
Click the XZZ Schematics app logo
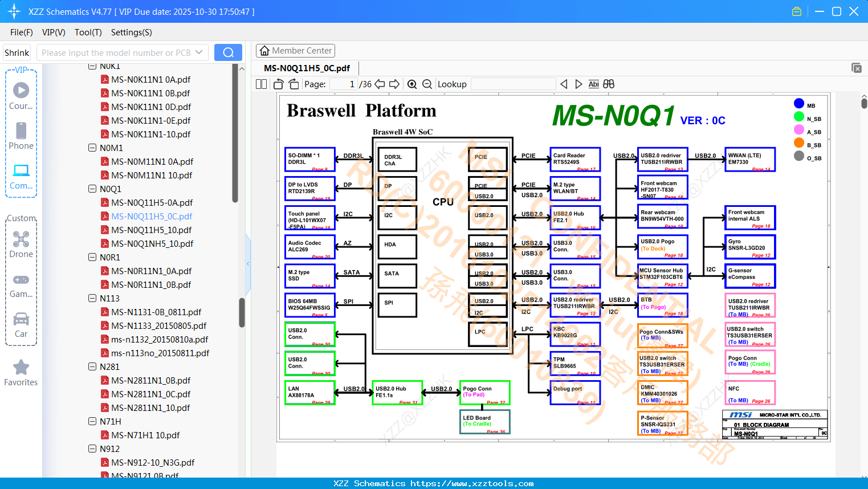tap(14, 11)
